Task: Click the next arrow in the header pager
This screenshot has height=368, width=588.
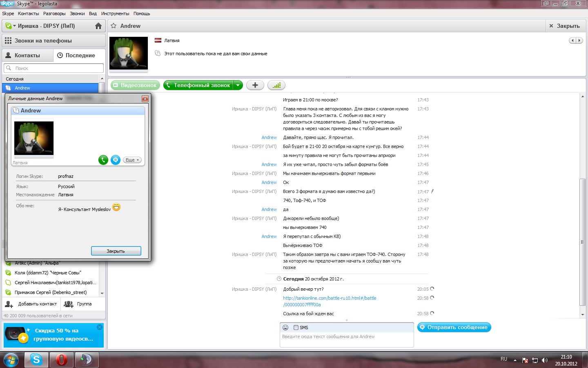Action: click(x=579, y=40)
